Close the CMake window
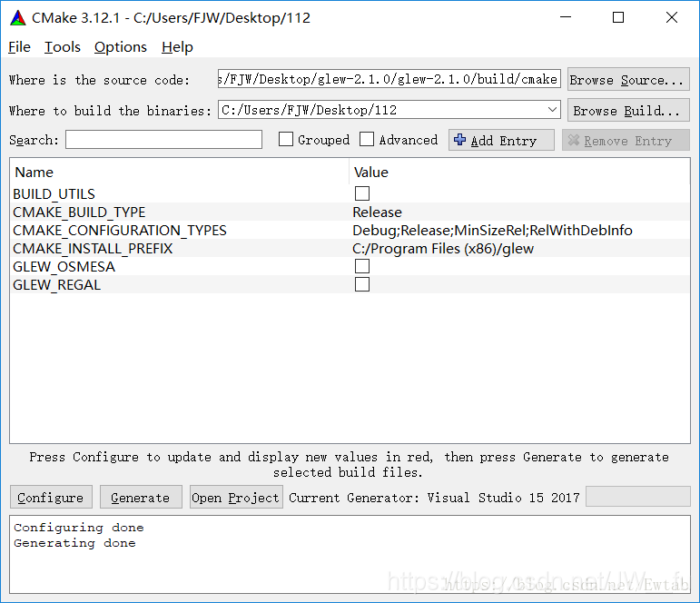Viewport: 700px width, 603px height. (x=672, y=17)
